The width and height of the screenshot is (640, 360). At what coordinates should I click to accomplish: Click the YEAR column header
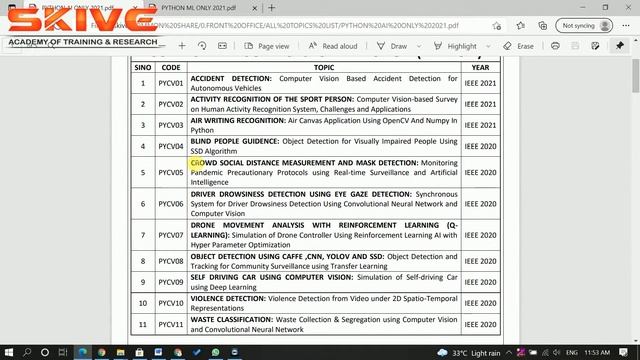pyautogui.click(x=480, y=68)
